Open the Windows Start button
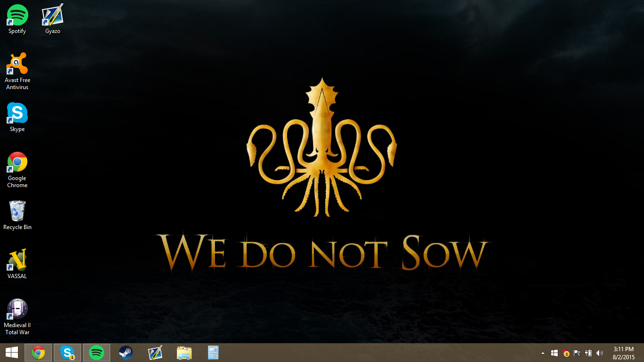 point(12,353)
